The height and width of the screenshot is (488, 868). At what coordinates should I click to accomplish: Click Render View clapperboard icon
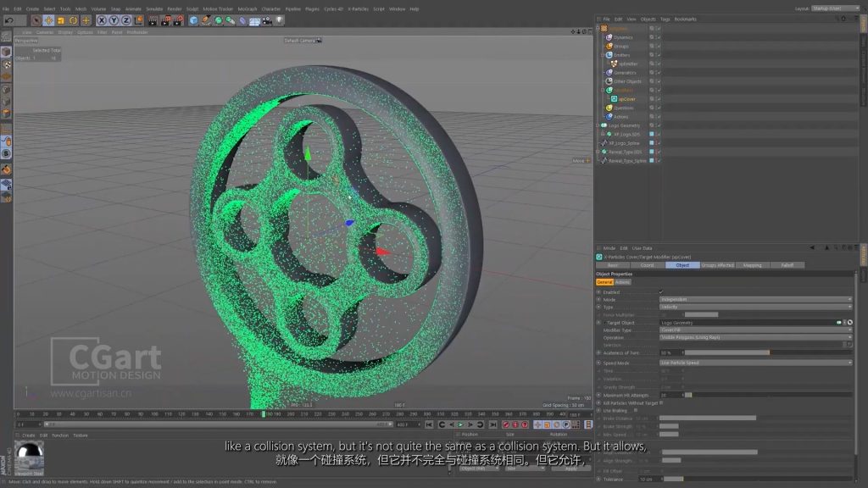[153, 20]
